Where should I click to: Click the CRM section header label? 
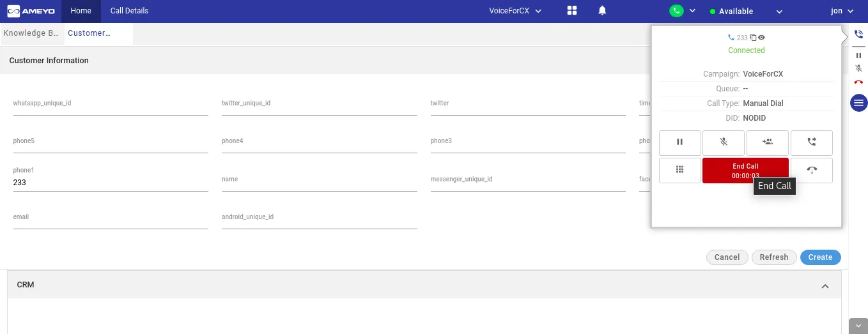point(26,284)
